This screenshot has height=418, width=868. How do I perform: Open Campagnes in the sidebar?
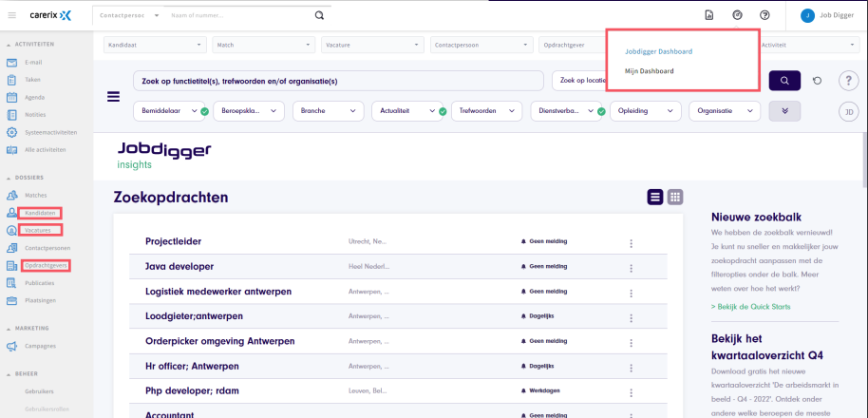(40, 346)
